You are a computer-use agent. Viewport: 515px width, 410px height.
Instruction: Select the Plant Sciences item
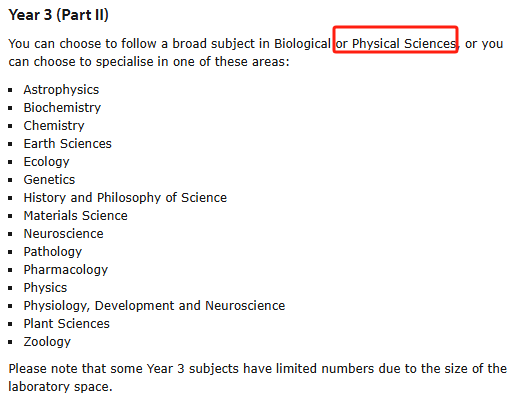[67, 324]
